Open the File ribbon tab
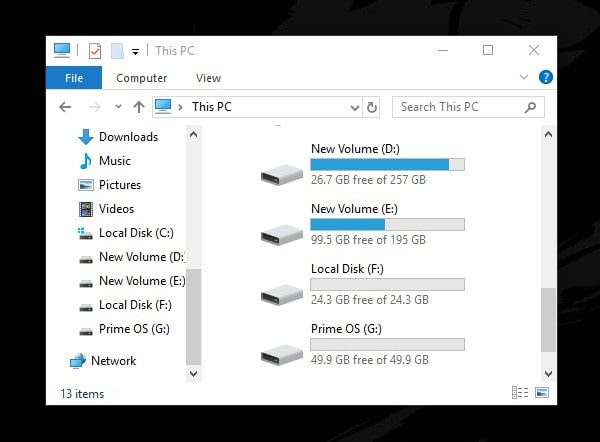 coord(74,78)
